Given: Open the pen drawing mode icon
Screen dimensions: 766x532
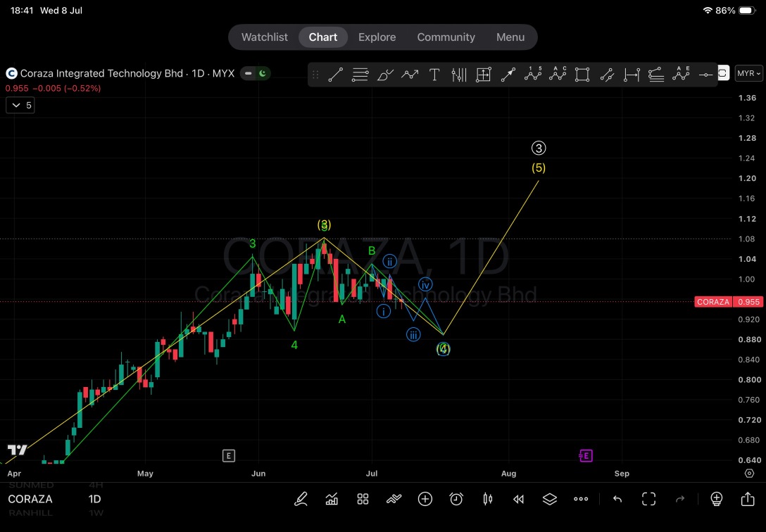Looking at the screenshot, I should point(301,499).
